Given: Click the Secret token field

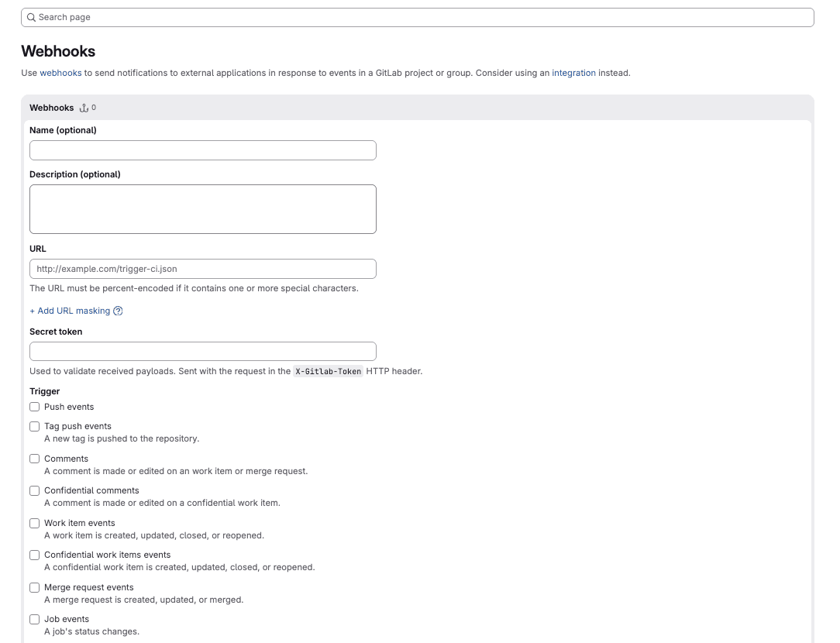Looking at the screenshot, I should (202, 350).
